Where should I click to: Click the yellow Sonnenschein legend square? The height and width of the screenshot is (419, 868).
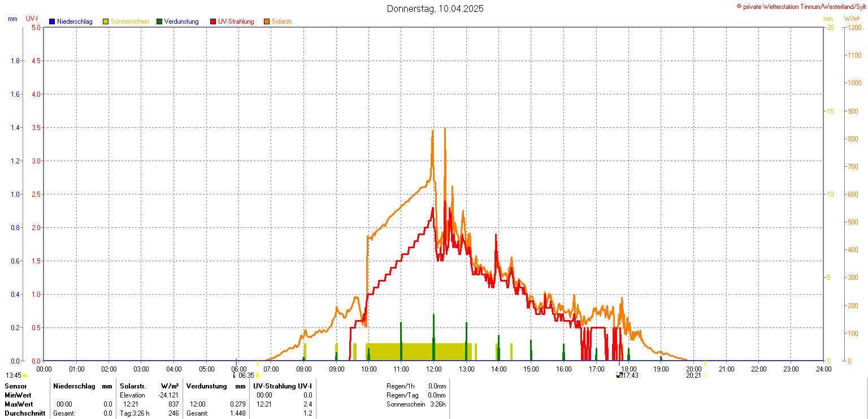(x=106, y=21)
